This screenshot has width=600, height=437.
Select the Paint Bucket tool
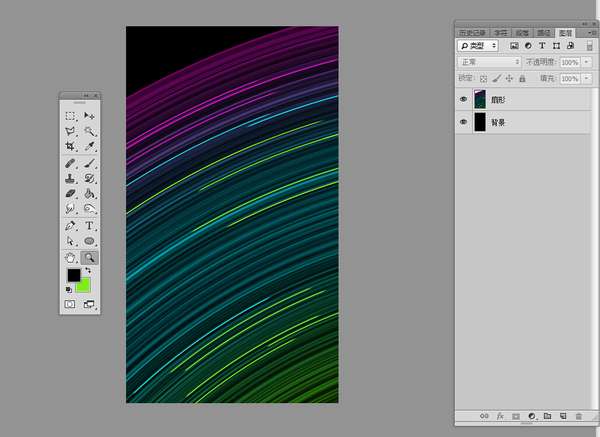coord(89,194)
